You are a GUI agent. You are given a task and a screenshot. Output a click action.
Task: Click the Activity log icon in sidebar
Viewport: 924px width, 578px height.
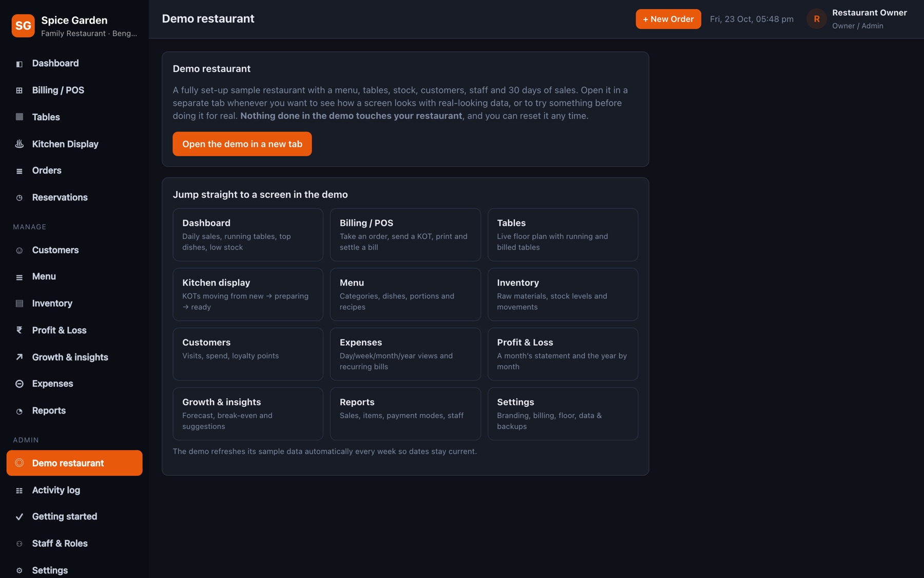[20, 491]
